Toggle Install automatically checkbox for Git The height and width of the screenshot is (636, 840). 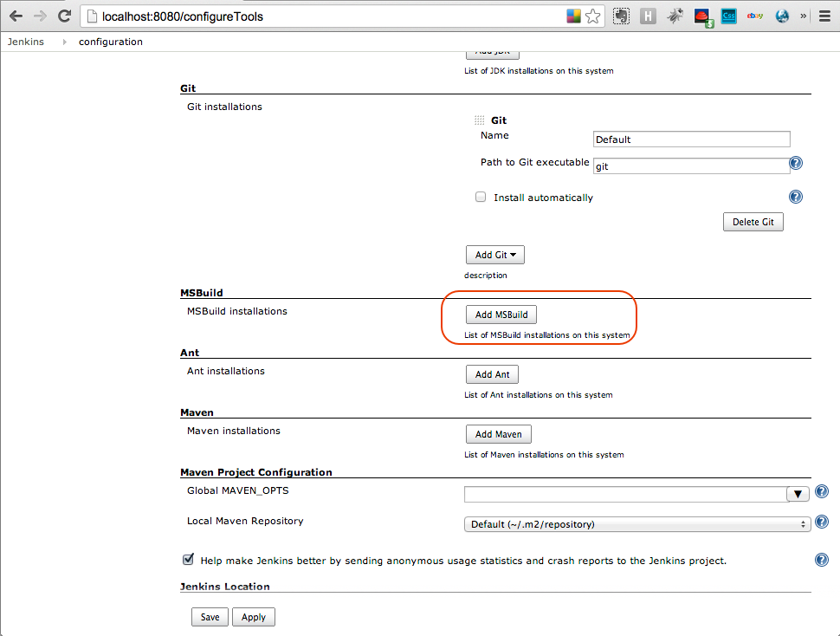coord(481,197)
